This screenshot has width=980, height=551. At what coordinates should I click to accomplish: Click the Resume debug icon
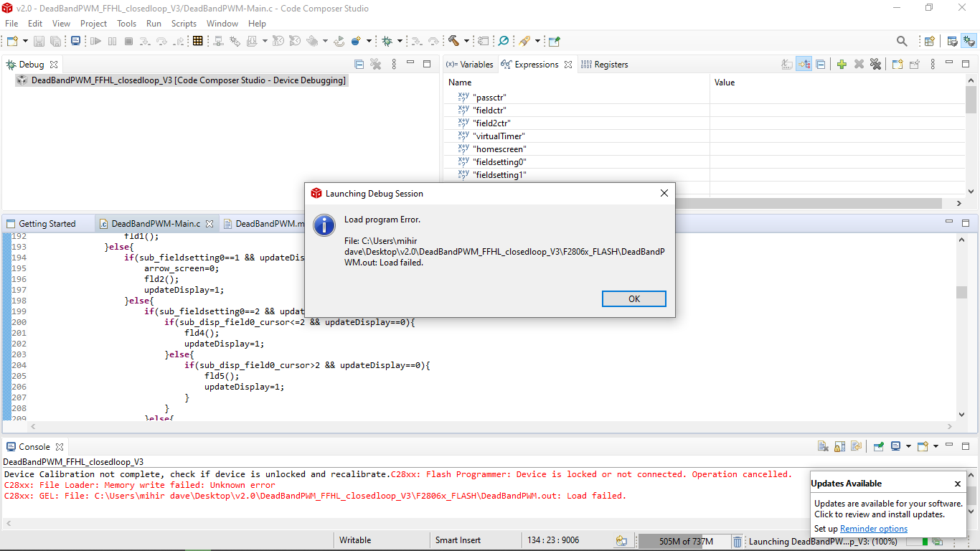(95, 42)
